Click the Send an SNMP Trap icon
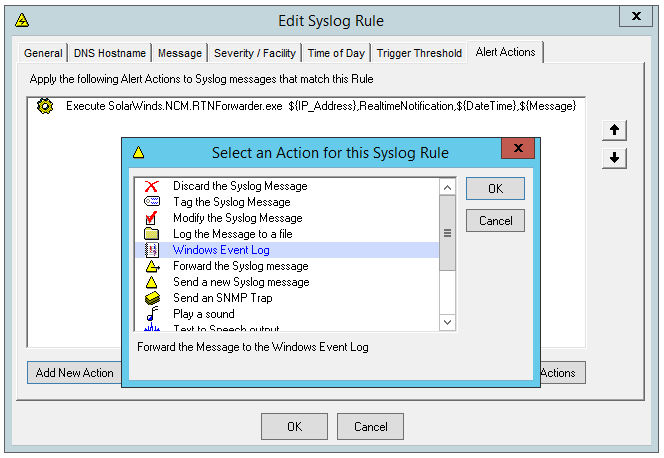This screenshot has width=664, height=458. (152, 298)
